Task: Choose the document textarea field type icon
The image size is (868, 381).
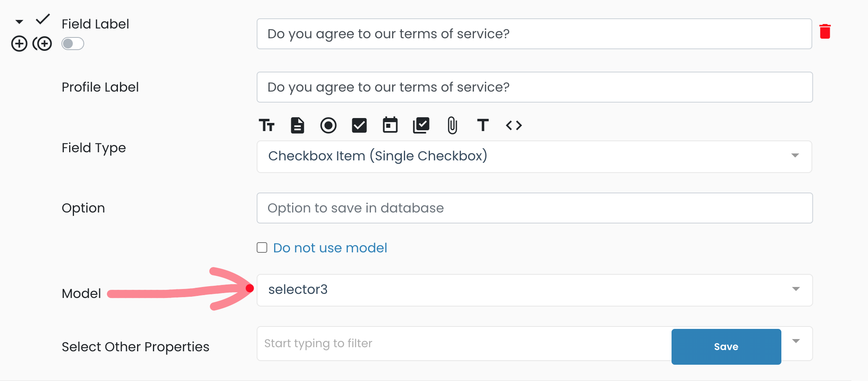Action: 297,125
